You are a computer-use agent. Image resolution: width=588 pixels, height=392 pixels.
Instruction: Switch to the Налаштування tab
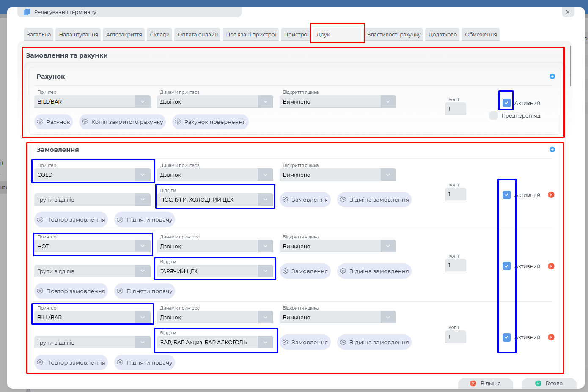point(78,34)
